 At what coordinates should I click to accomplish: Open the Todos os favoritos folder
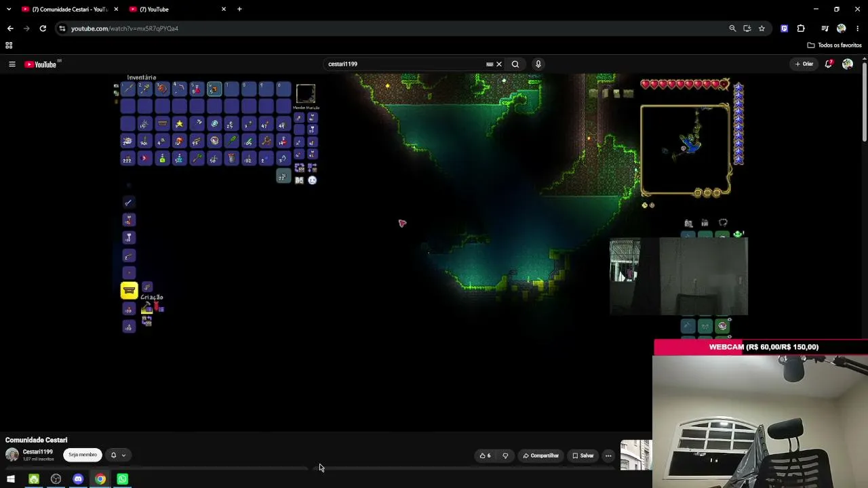click(834, 45)
